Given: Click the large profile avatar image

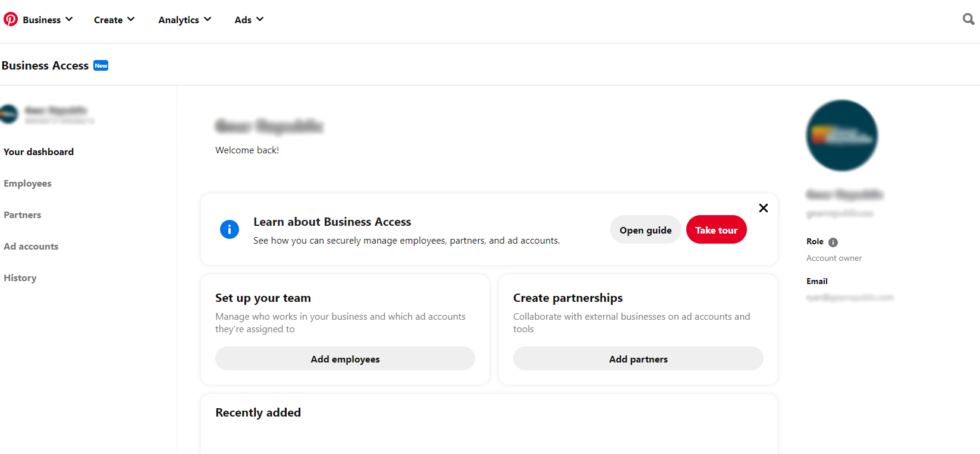Looking at the screenshot, I should [841, 135].
